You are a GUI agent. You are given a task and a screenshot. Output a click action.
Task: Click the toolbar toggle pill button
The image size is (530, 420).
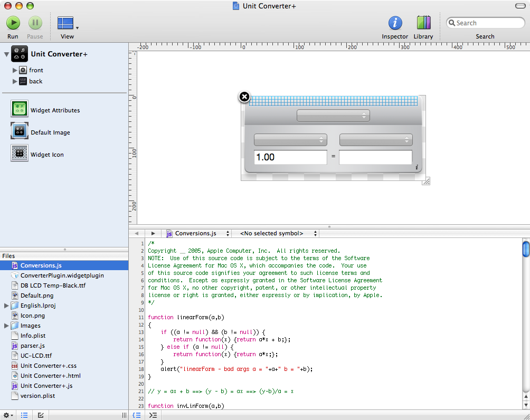point(520,6)
